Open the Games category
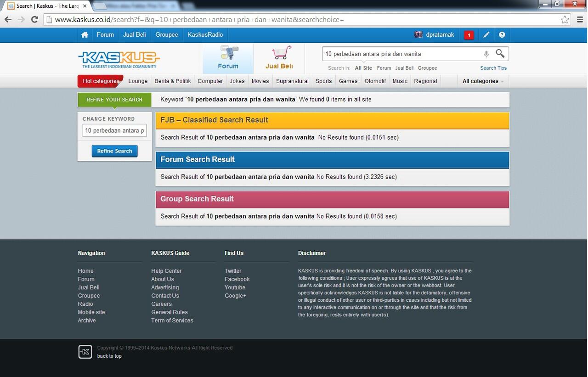The height and width of the screenshot is (377, 588). [x=348, y=81]
